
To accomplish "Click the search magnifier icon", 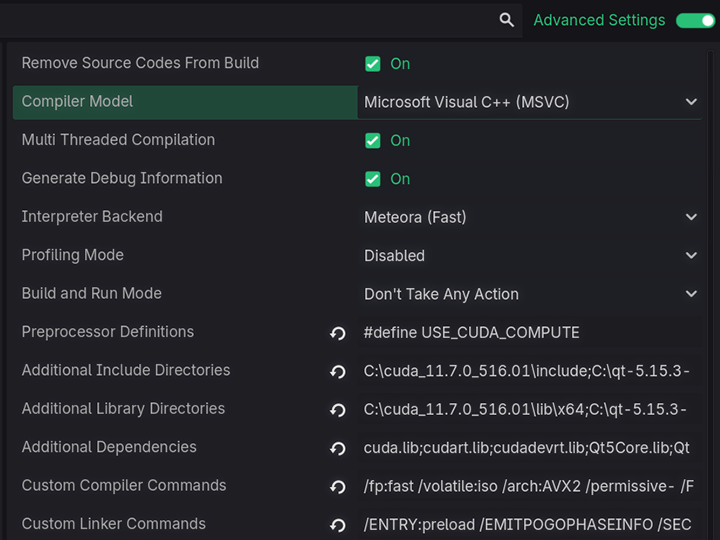I will [x=506, y=20].
